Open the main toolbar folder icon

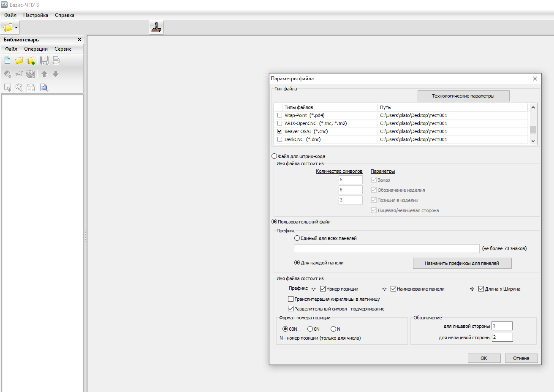[8, 27]
